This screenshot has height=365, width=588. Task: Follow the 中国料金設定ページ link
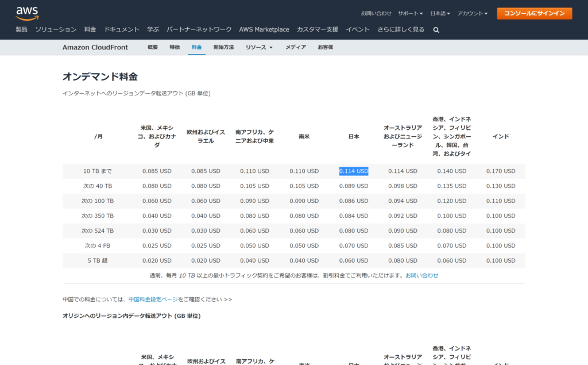point(153,299)
